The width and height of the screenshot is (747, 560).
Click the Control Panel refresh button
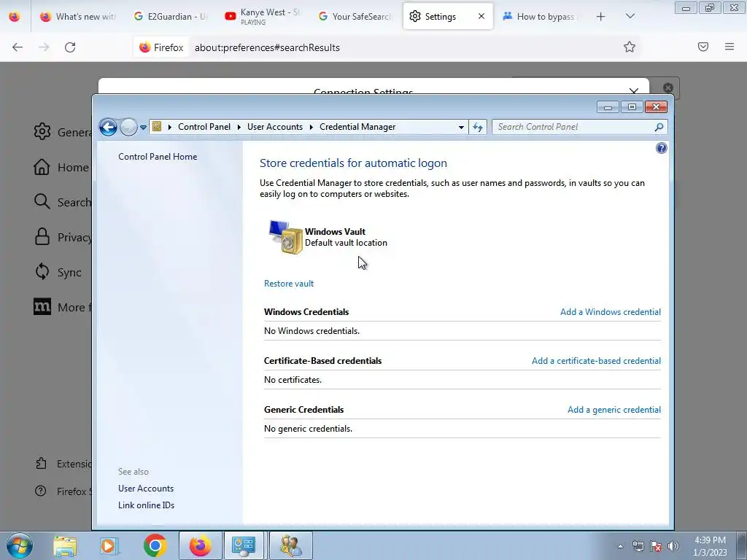(x=477, y=127)
